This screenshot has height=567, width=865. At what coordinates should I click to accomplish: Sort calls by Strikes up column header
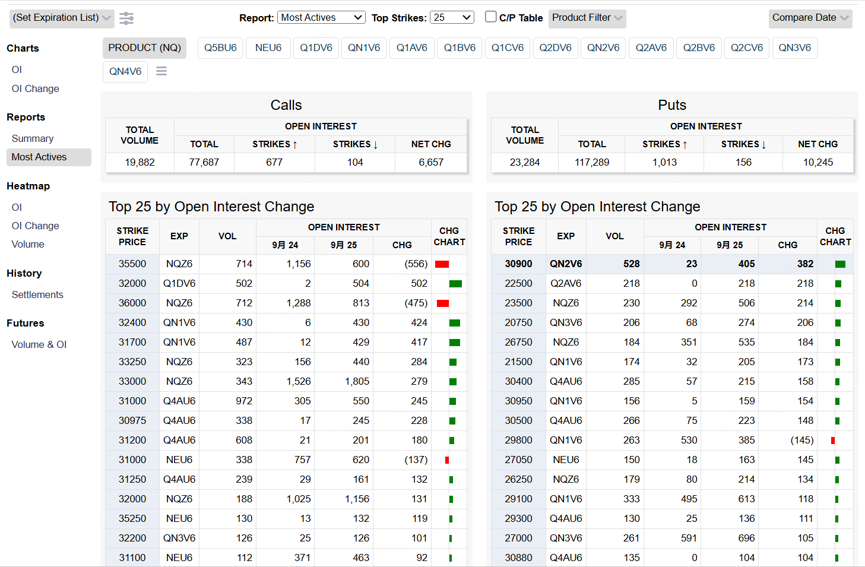coord(275,144)
